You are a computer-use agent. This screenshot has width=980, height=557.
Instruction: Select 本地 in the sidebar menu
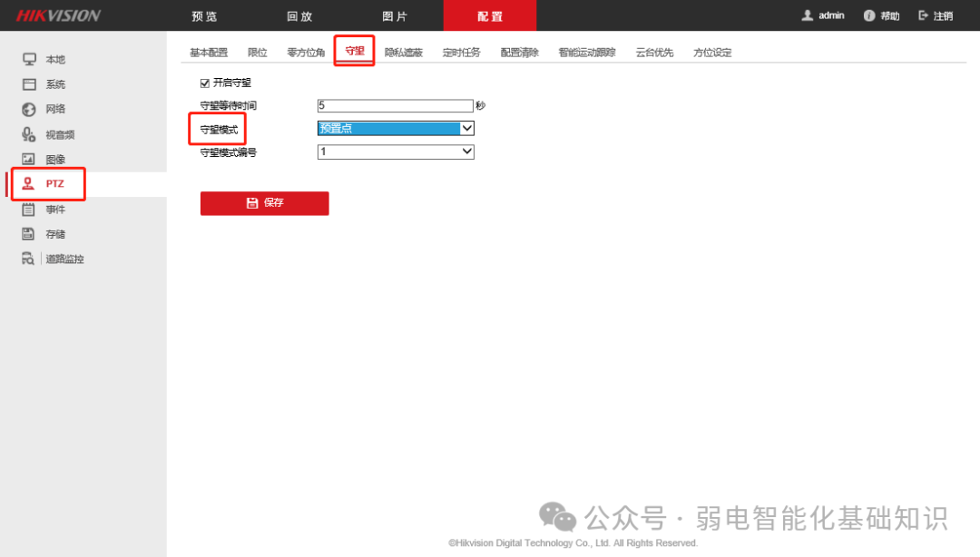[55, 59]
